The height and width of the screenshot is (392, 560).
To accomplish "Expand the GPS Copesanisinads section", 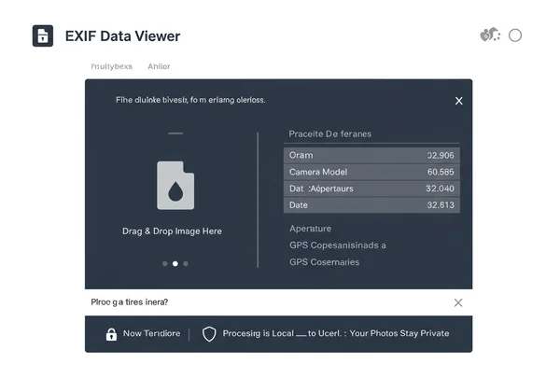I will click(x=337, y=245).
